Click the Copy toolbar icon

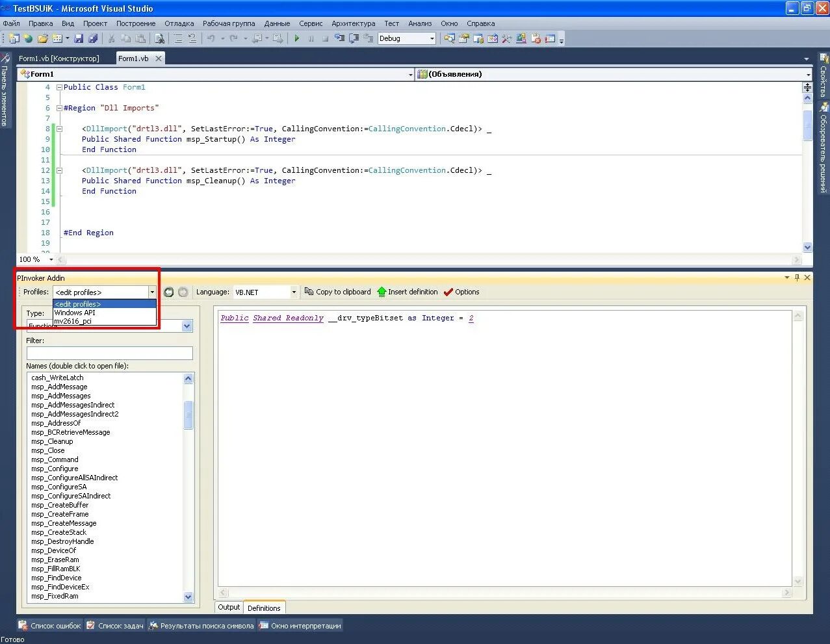[126, 38]
